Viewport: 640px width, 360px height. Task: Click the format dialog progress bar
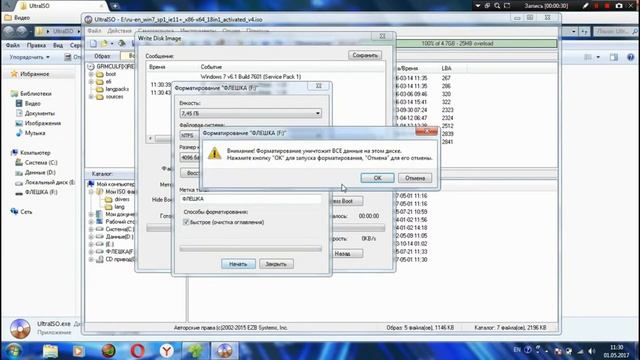[251, 249]
